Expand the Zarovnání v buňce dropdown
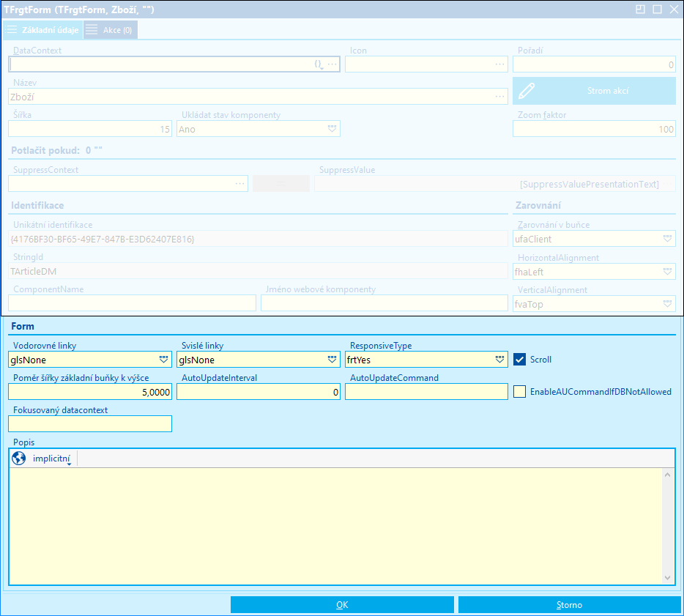The height and width of the screenshot is (616, 684). pos(667,239)
